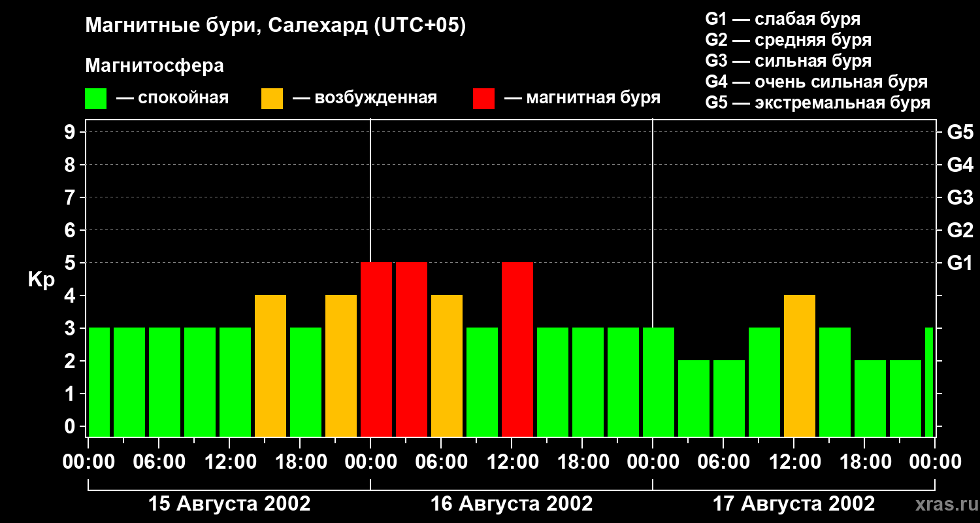Image resolution: width=980 pixels, height=523 pixels.
Task: Select the orange bar at 15:00 on 15 Августа
Action: 270,365
